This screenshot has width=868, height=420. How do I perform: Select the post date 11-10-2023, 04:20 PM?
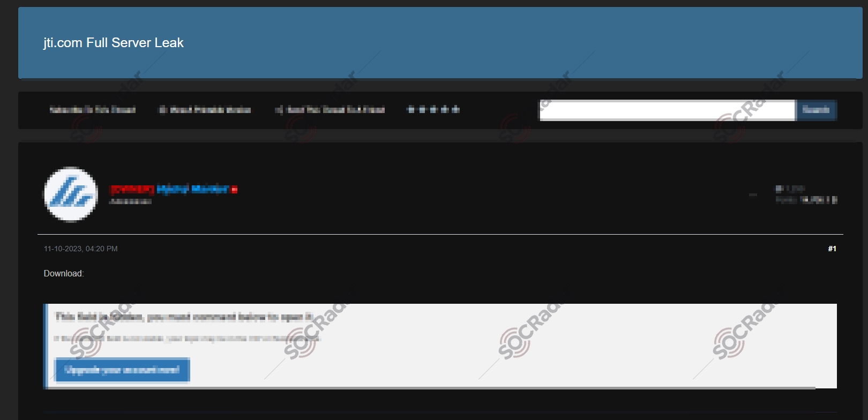pyautogui.click(x=81, y=249)
